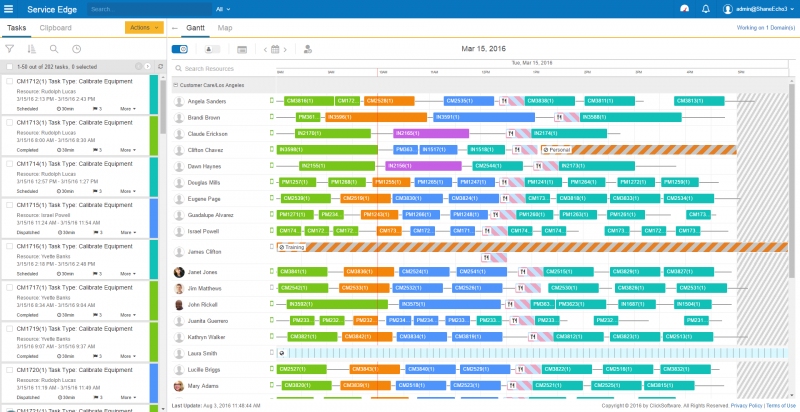Screen dimensions: 800x412
Task: Select the green IN3598(1) bar for Clifton Chavez
Action: click(x=327, y=150)
